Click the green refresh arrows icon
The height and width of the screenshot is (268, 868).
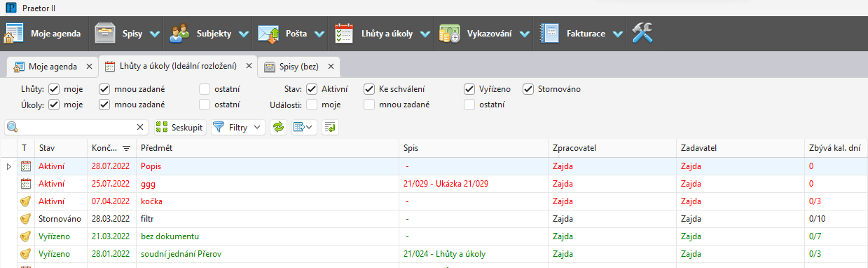[x=278, y=127]
